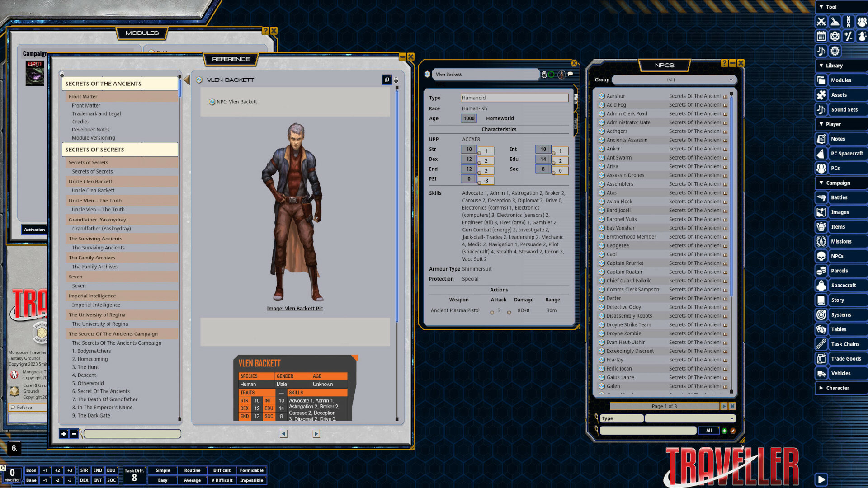Click the Type filter field in the NPCs window
The image size is (868, 488).
tap(621, 418)
